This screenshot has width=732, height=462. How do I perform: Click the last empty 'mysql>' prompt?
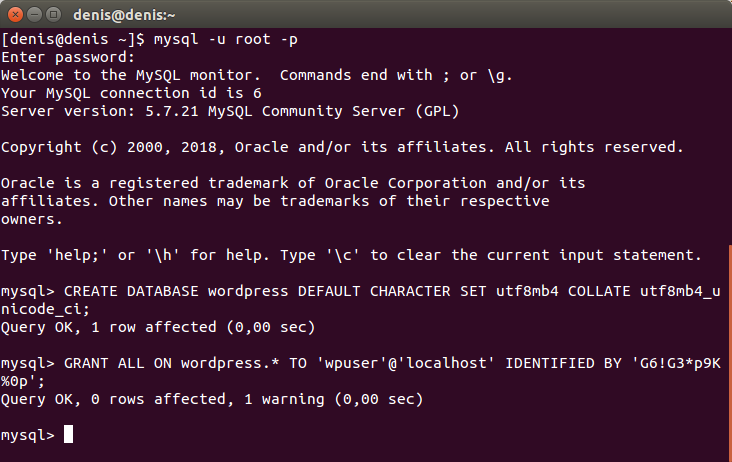28,435
